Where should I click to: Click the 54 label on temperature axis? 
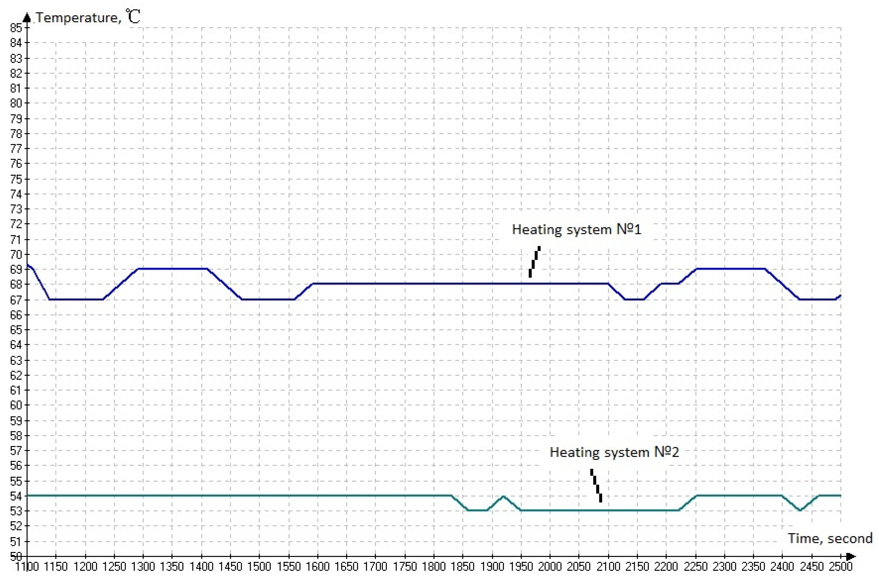(16, 496)
